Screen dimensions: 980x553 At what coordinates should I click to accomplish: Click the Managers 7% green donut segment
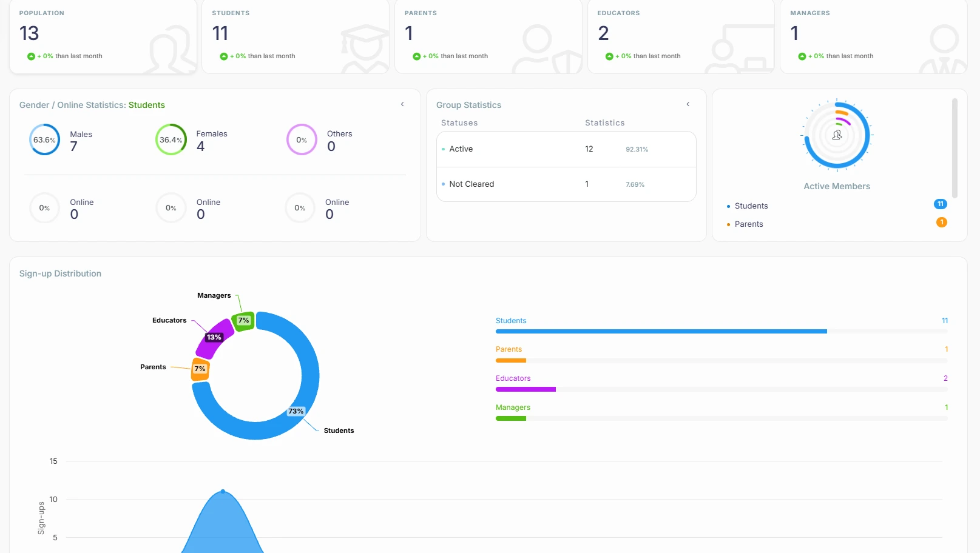243,321
